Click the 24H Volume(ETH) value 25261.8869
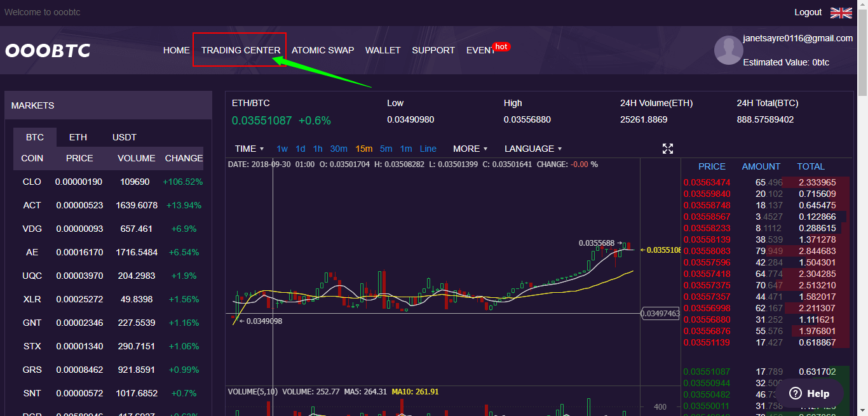The height and width of the screenshot is (416, 868). click(644, 119)
